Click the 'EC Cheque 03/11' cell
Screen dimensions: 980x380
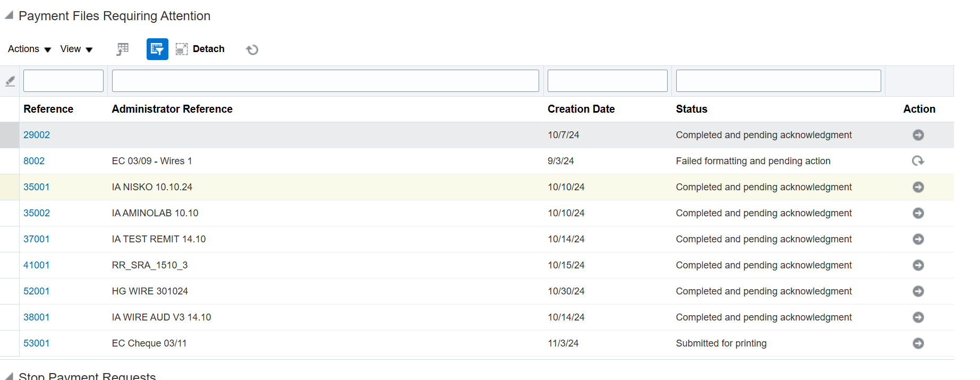tap(149, 343)
